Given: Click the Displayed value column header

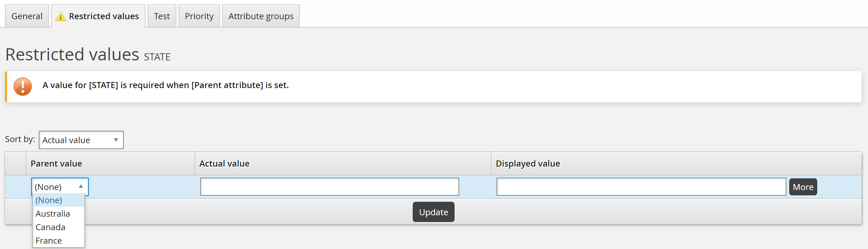Looking at the screenshot, I should click(528, 164).
